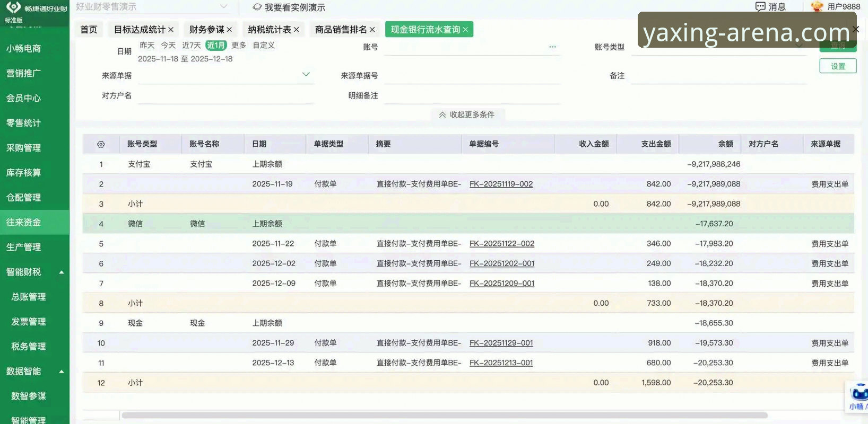Click the 我要看实例演示 demo icon
Viewport: 868px width, 424px height.
click(257, 7)
